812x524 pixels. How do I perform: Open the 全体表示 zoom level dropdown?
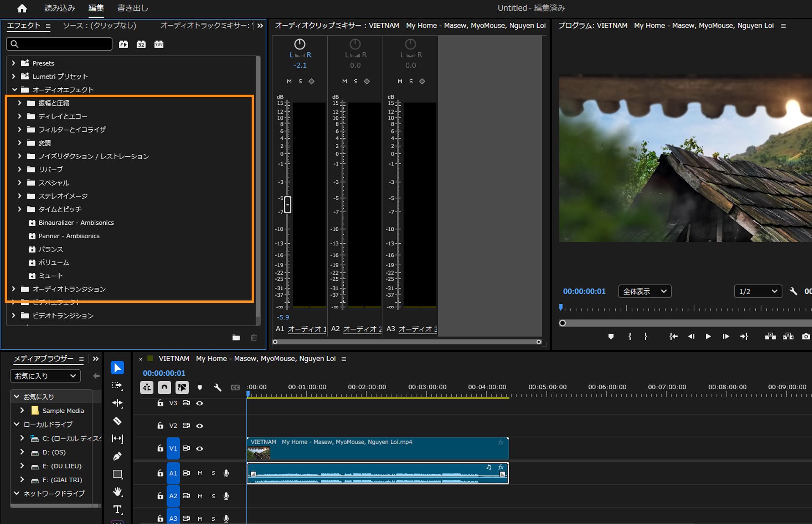tap(645, 291)
